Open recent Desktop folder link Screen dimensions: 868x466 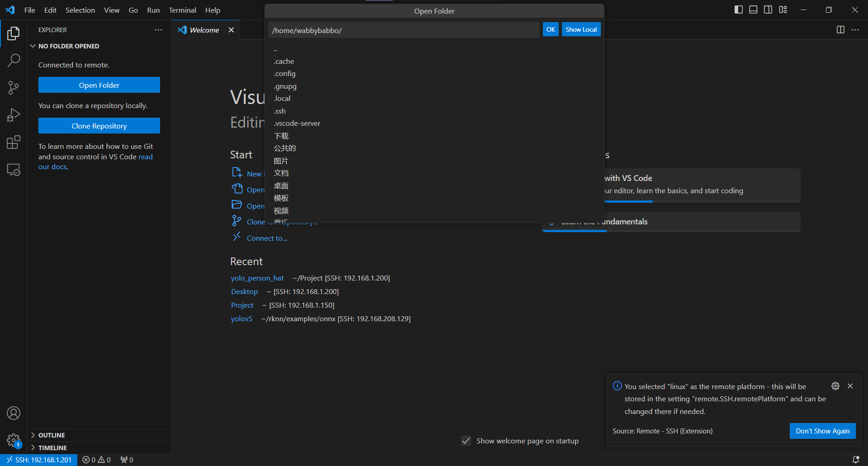click(244, 291)
